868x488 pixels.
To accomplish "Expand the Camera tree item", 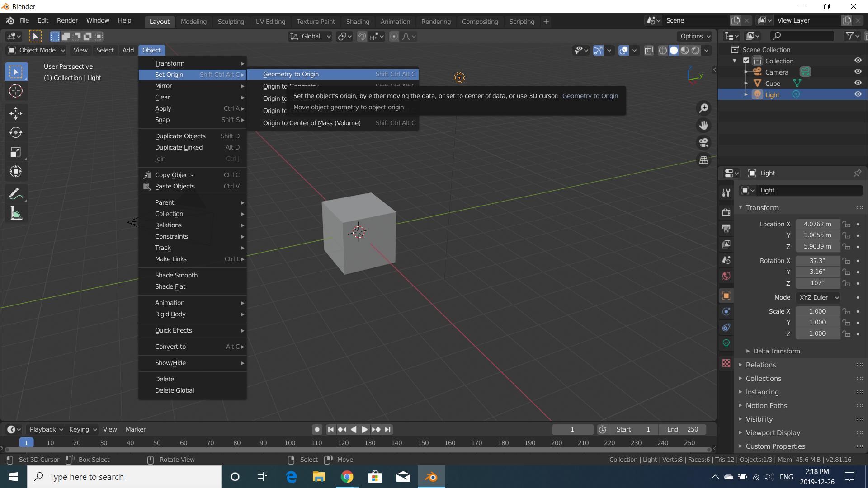I will point(746,72).
